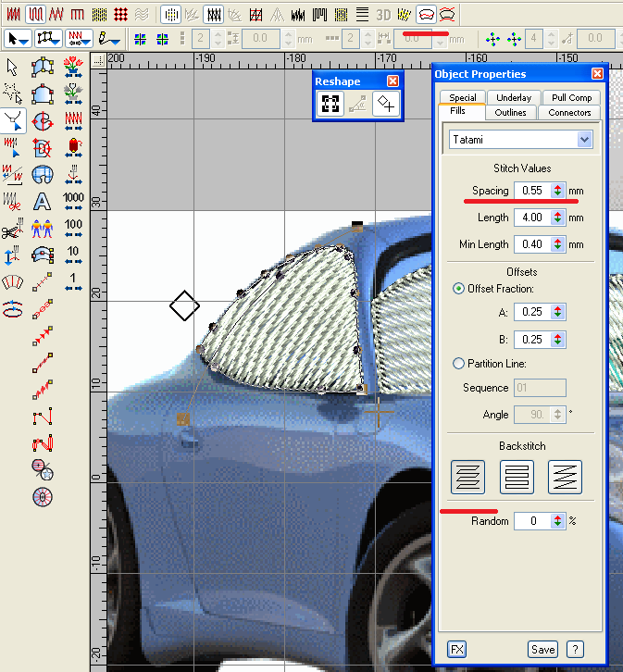Screen dimensions: 623x672
Task: Click the 3D stitch type icon
Action: tap(383, 14)
